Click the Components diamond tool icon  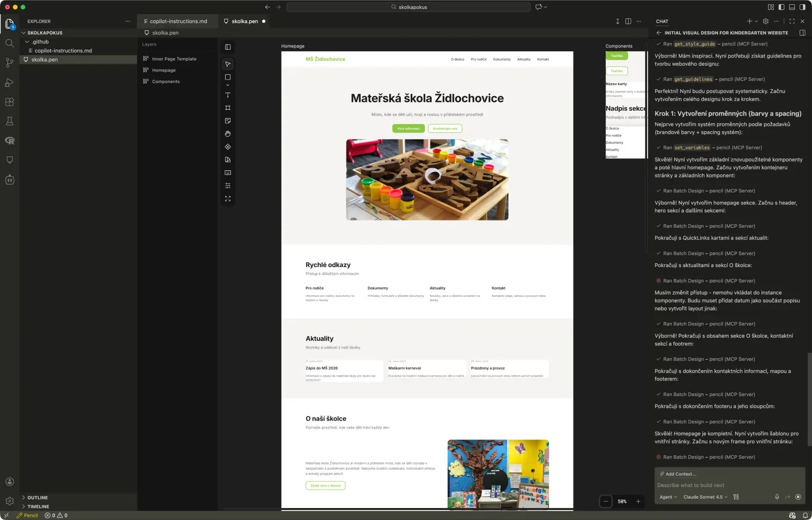(228, 147)
